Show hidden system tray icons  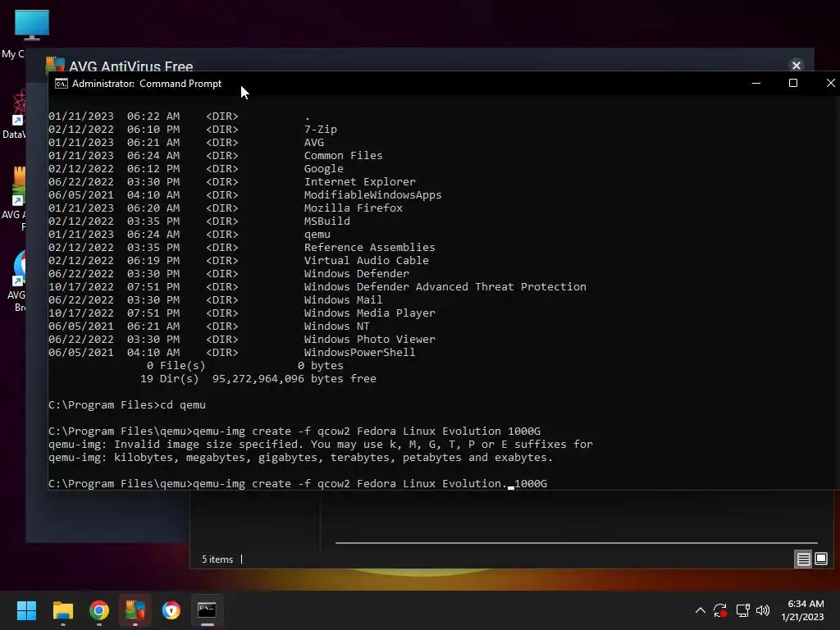(701, 610)
